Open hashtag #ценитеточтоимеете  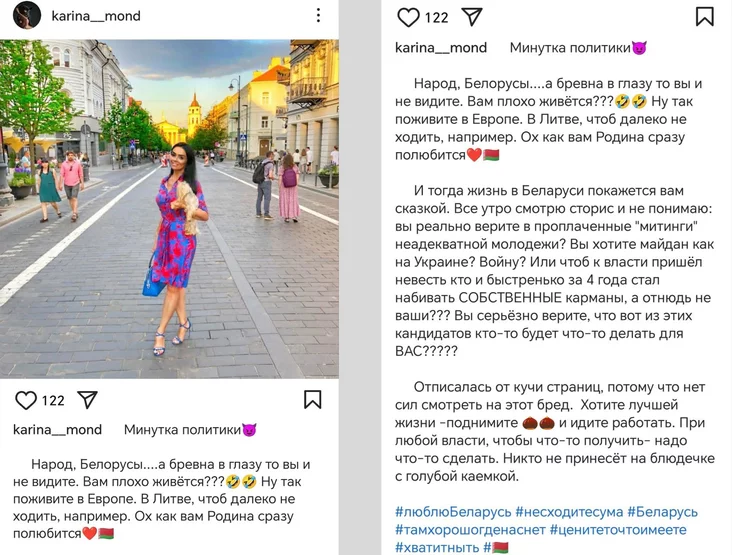(618, 530)
